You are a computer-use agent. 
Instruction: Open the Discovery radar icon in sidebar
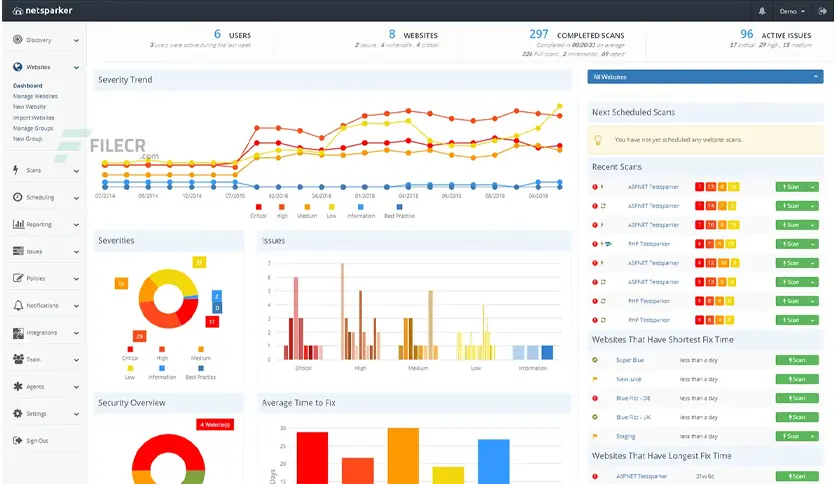18,39
